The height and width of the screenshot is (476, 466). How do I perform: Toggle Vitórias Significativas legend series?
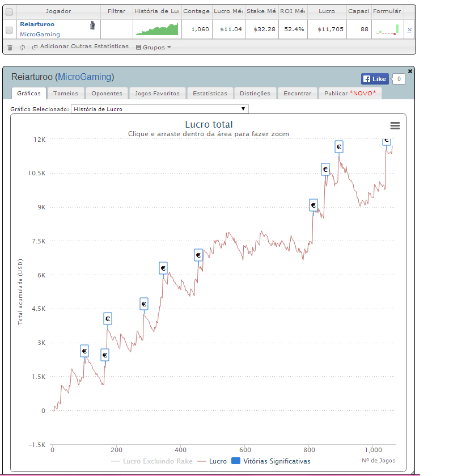[x=271, y=461]
